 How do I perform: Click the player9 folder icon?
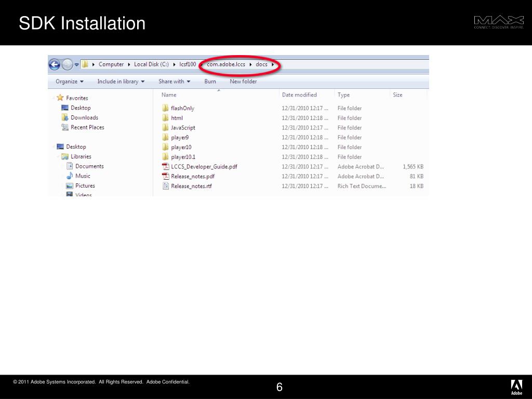point(165,137)
